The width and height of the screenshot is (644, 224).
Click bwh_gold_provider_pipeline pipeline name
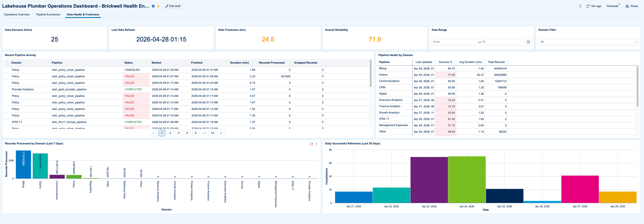(69, 89)
